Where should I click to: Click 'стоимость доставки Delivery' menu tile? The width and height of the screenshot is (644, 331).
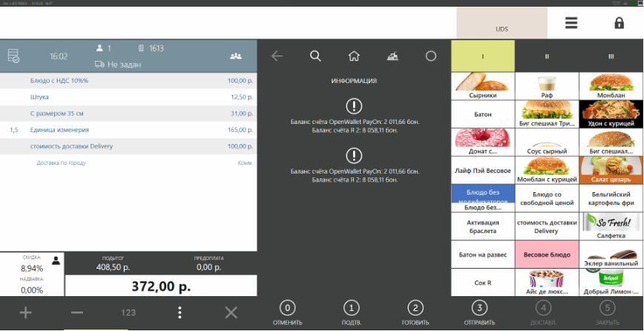point(547,226)
